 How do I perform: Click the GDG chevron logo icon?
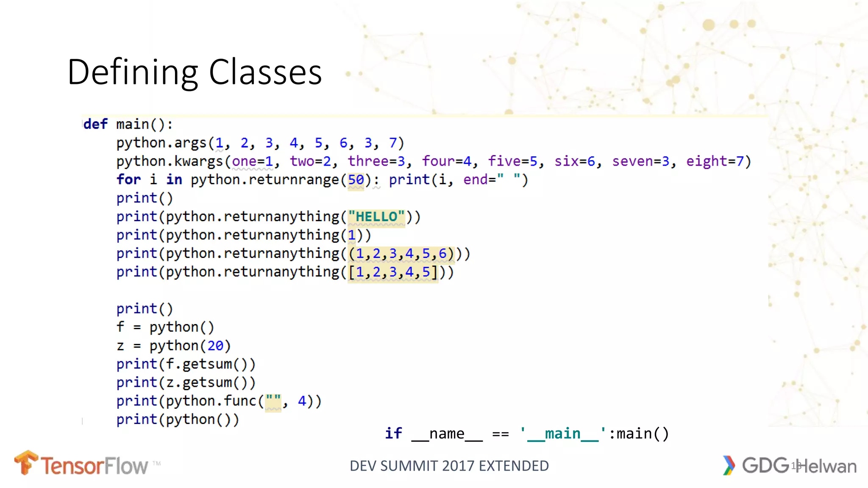(729, 465)
